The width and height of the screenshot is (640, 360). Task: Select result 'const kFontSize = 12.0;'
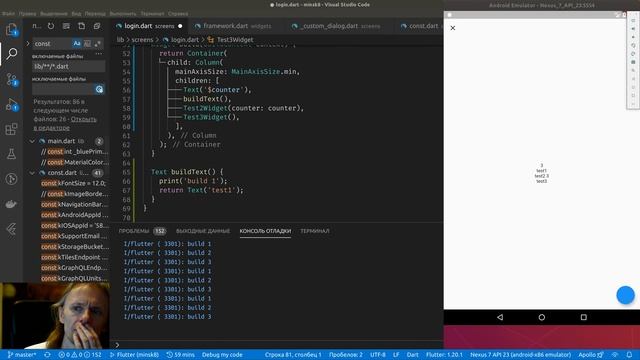click(x=73, y=183)
